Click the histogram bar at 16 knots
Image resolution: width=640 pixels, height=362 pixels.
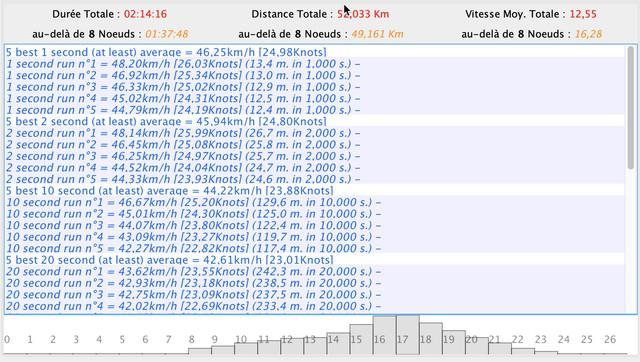pos(384,335)
